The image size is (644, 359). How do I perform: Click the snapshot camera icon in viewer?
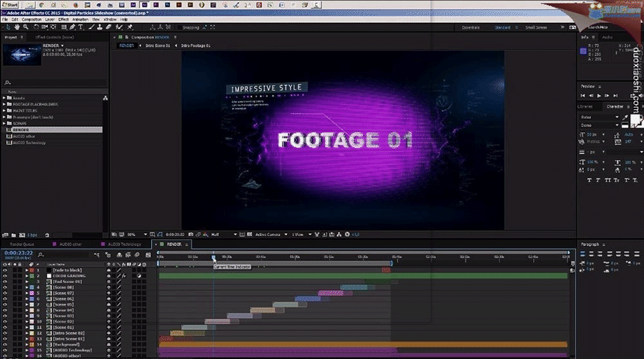coord(191,235)
